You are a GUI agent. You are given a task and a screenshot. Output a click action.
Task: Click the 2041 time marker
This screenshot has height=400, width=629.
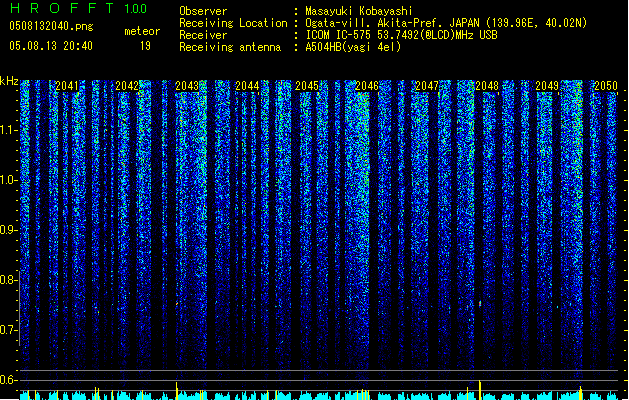click(x=67, y=86)
